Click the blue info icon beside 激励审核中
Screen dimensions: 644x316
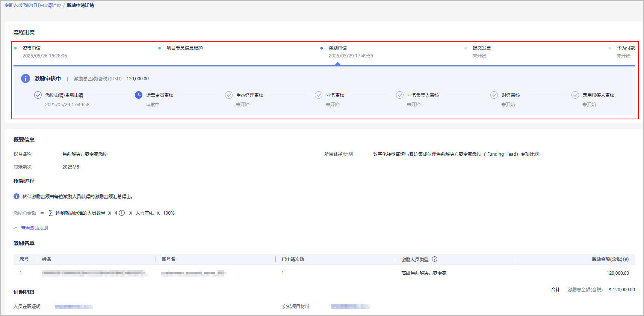point(25,78)
